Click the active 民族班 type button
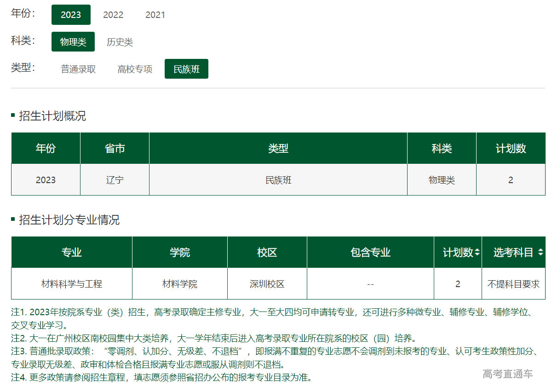Image resolution: width=546 pixels, height=392 pixels. coord(186,69)
